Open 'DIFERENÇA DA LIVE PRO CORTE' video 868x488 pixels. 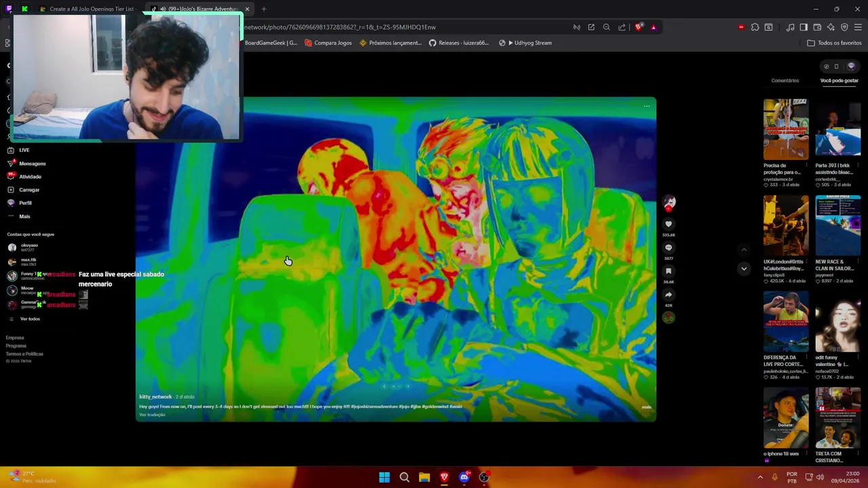coord(785,322)
